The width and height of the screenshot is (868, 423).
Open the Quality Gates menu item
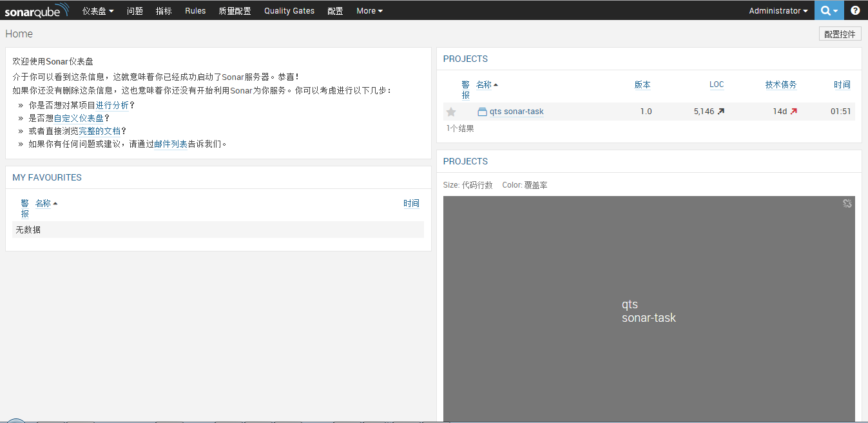click(x=289, y=10)
